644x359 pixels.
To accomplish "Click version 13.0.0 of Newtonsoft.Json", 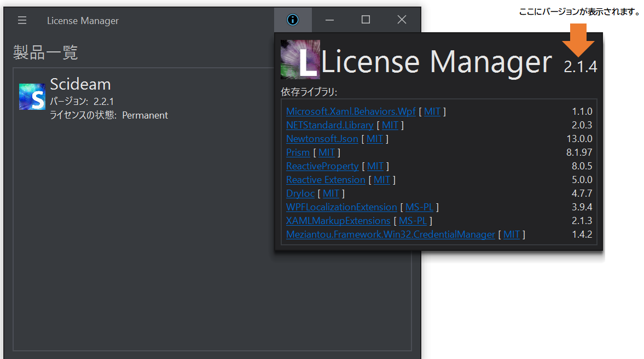I will [x=579, y=139].
